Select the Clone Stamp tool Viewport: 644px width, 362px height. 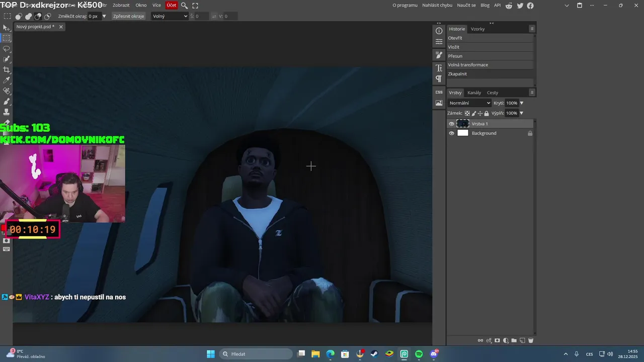tap(7, 112)
